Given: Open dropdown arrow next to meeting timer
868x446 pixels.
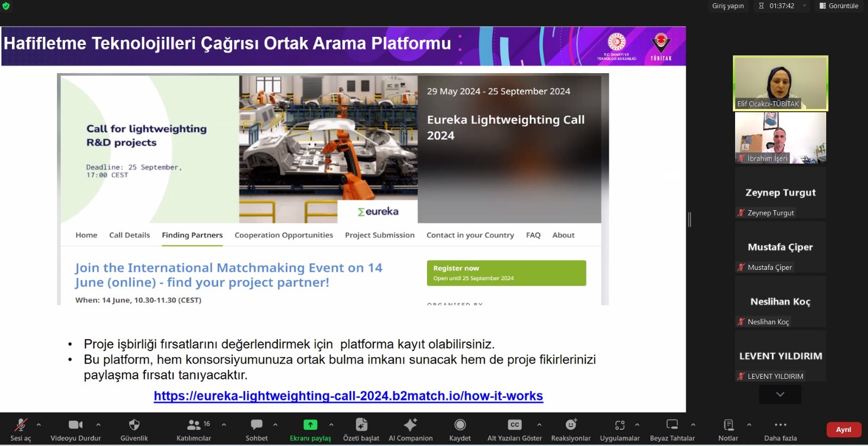Looking at the screenshot, I should 805,6.
